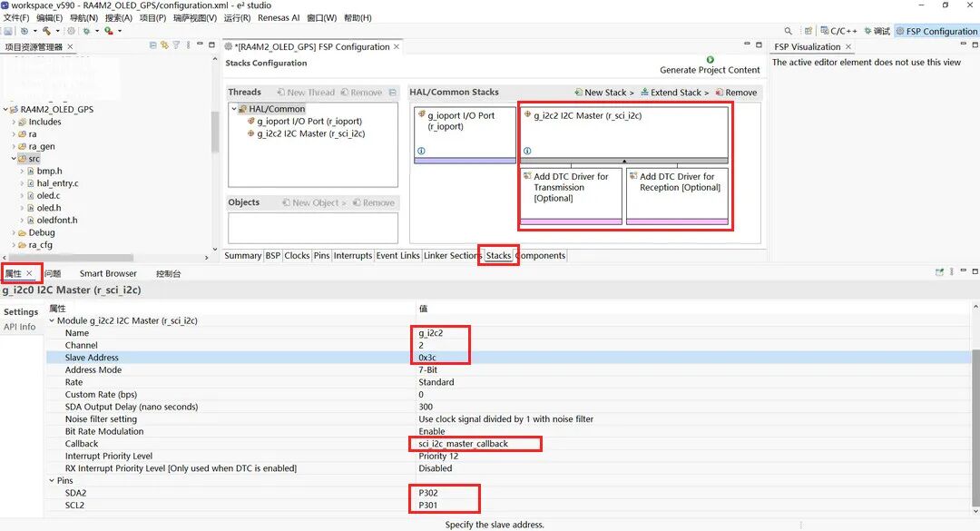Screen dimensions: 980x531
Task: Expand the ra_gen folder
Action: pyautogui.click(x=14, y=146)
